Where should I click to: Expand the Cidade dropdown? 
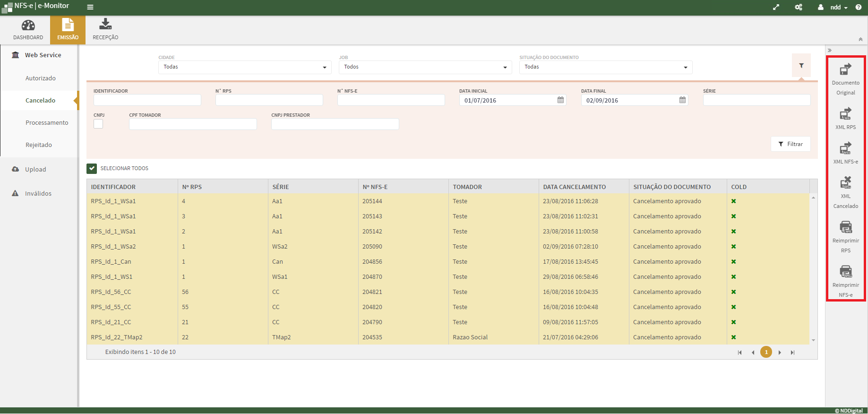[245, 67]
